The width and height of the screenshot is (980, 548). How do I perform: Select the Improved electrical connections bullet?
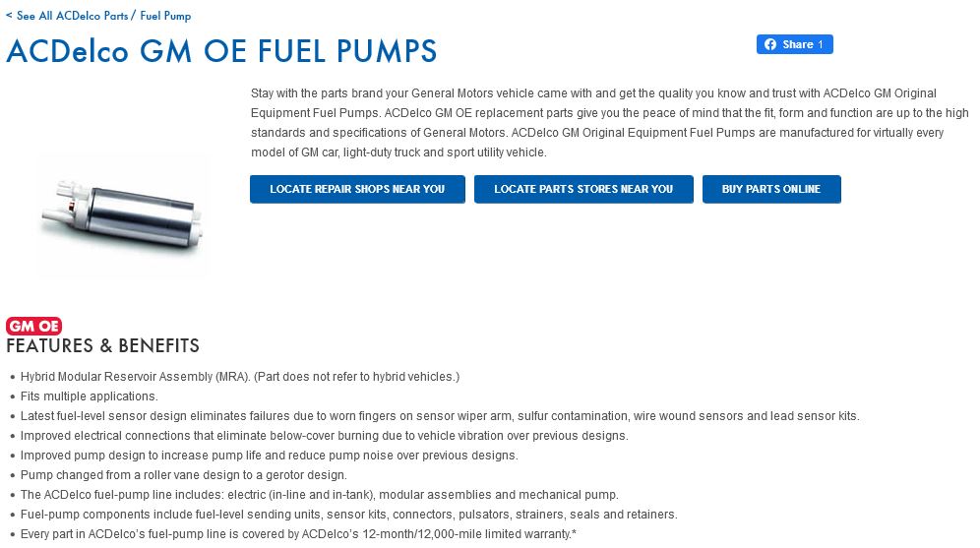coord(324,436)
